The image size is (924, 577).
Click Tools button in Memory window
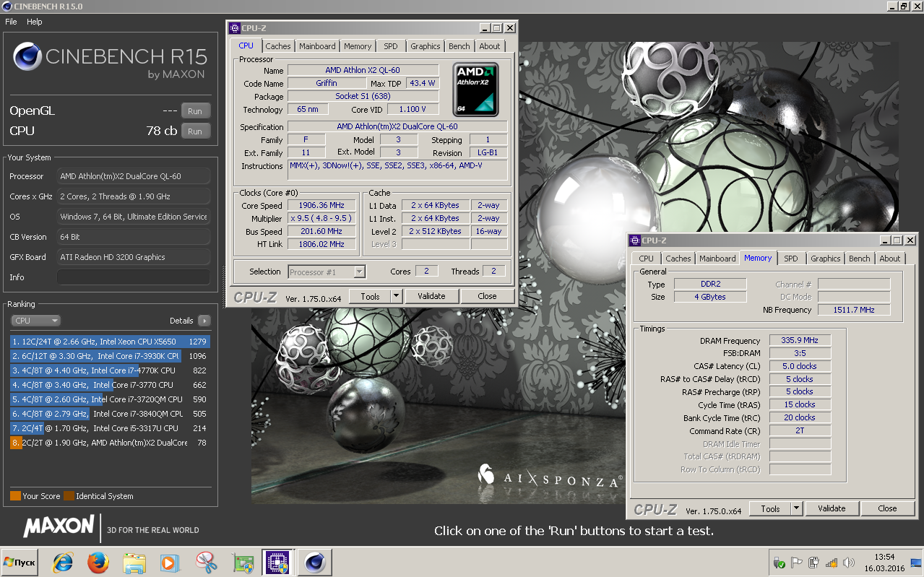[x=770, y=508]
